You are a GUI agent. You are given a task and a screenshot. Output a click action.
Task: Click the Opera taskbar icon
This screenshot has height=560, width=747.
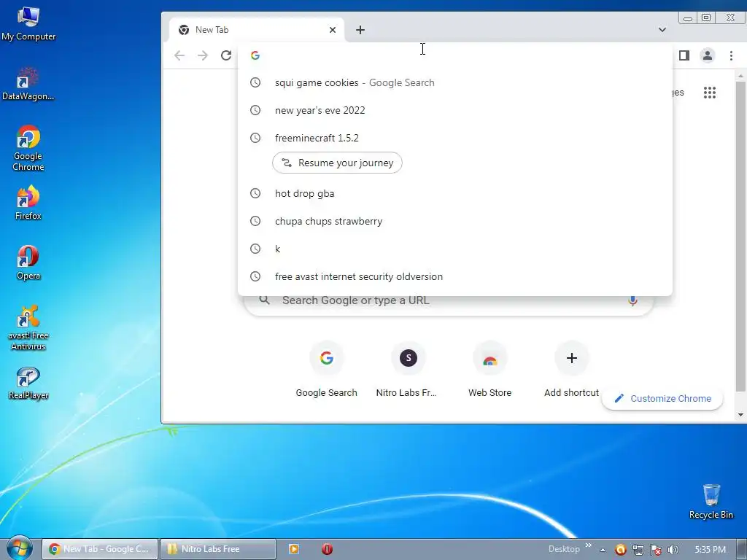(x=327, y=549)
